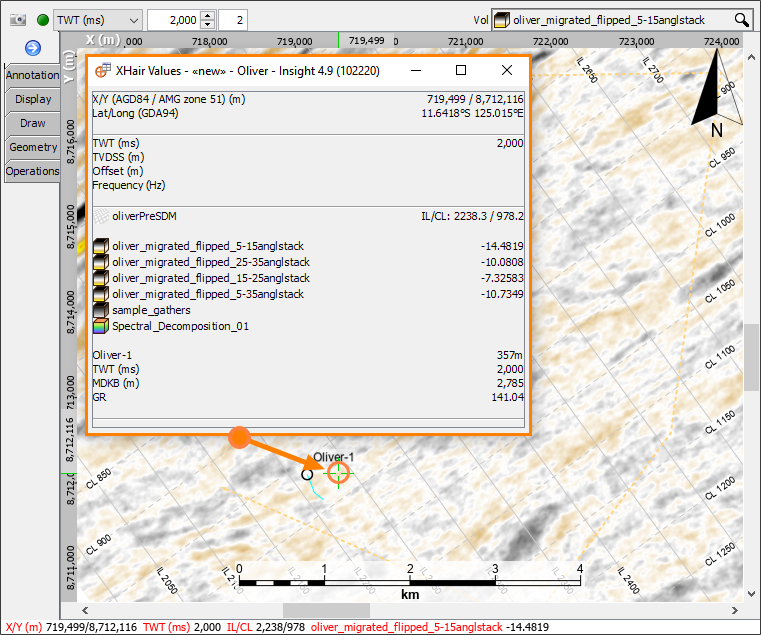Click the horizontal scrollbar thumb
761x635 pixels.
point(326,610)
